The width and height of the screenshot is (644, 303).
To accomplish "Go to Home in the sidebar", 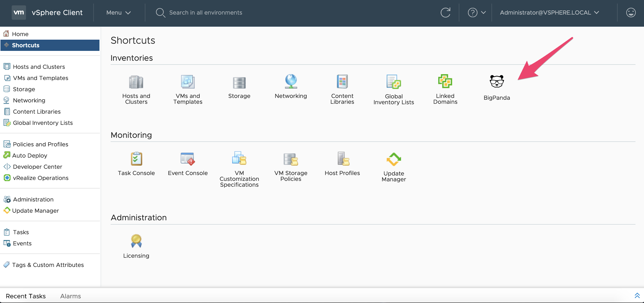I will [20, 34].
